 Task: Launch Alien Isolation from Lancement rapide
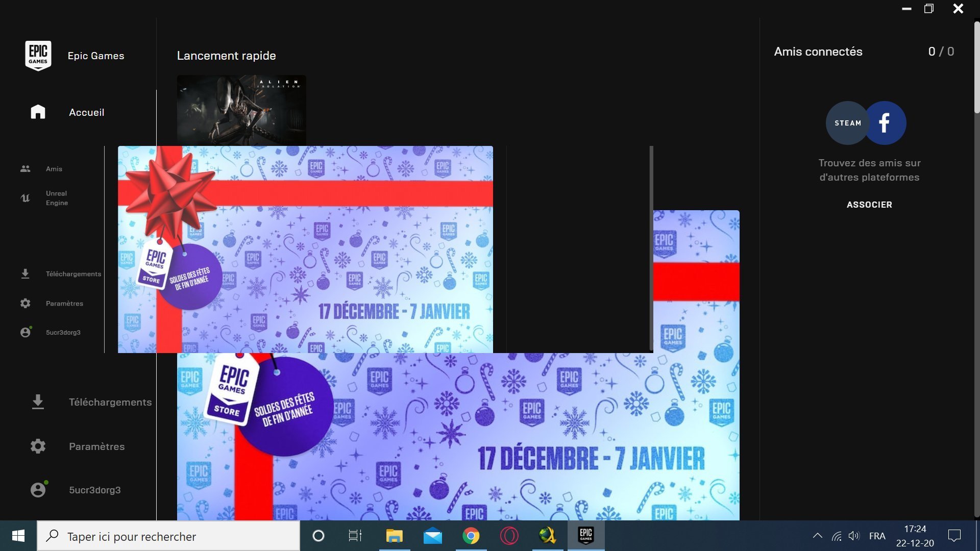pos(241,110)
